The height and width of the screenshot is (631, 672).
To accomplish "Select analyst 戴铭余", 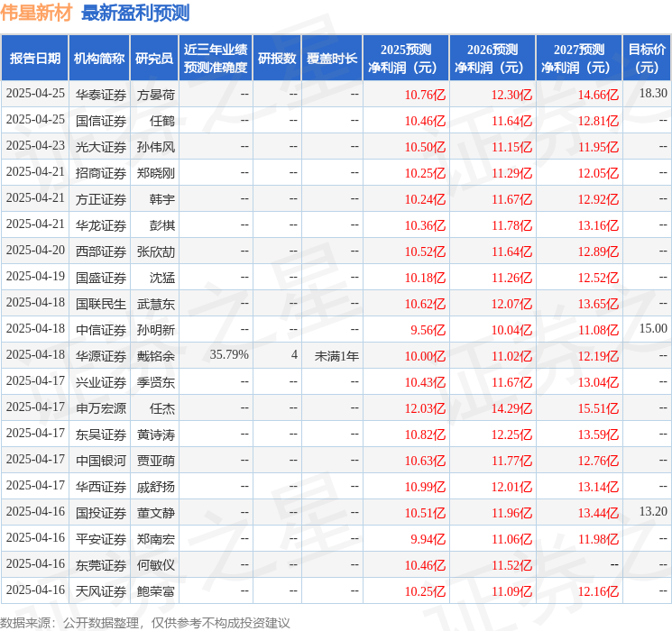I will [155, 355].
